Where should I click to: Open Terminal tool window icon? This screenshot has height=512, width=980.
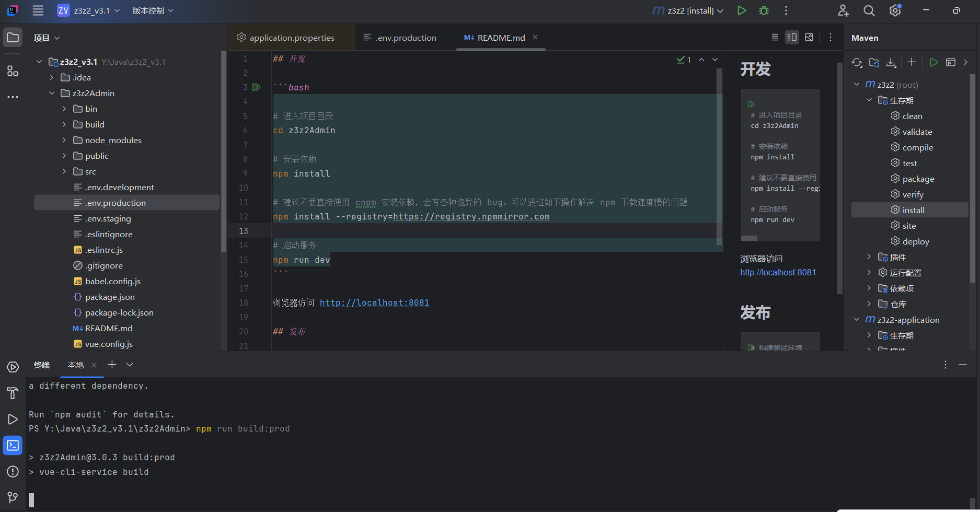[x=13, y=445]
